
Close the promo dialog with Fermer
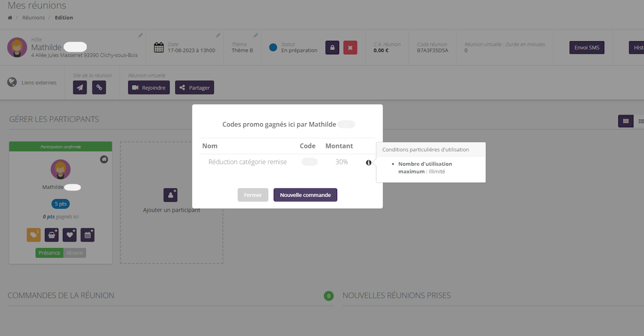[253, 195]
